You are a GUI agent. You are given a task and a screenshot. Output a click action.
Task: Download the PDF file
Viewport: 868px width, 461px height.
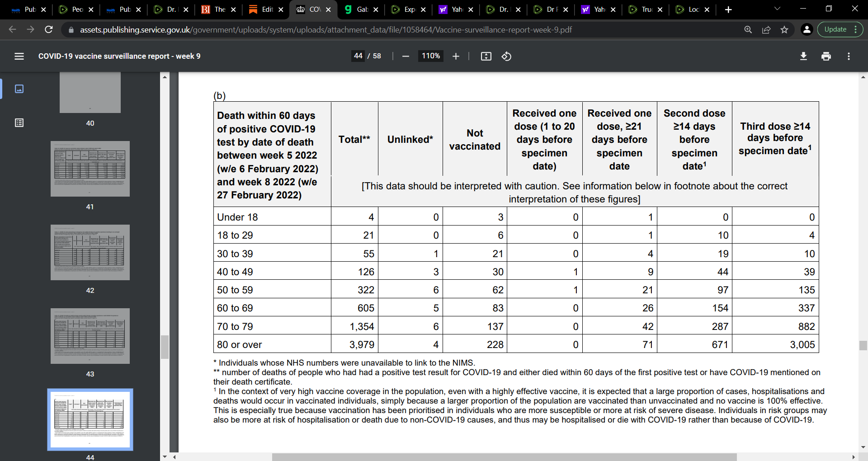[x=803, y=56]
